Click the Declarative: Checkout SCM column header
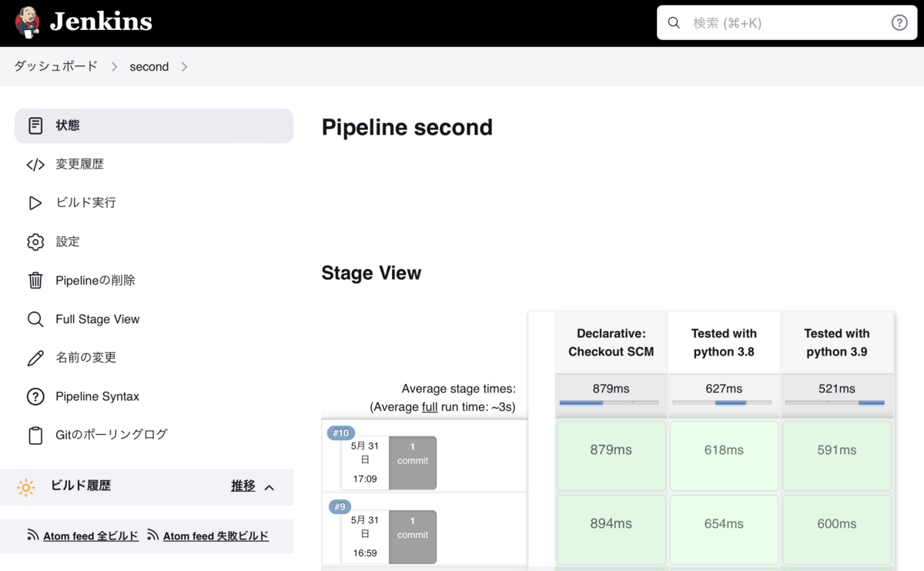 click(611, 342)
